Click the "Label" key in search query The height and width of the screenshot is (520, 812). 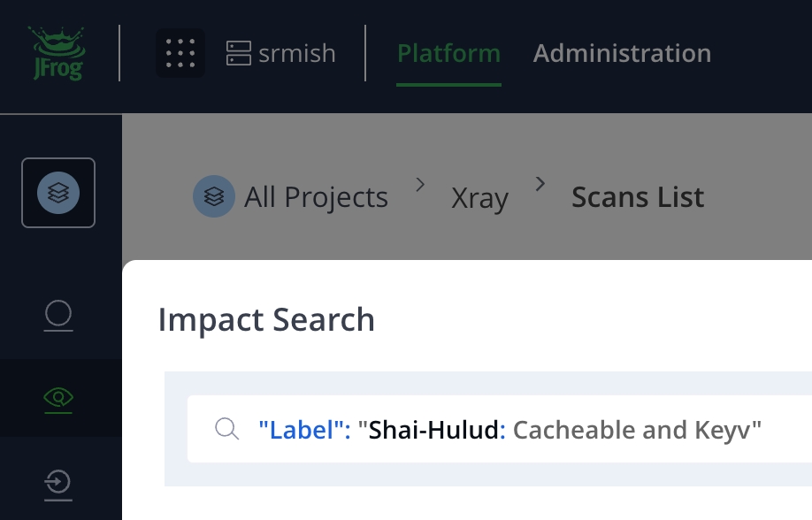[x=304, y=430]
